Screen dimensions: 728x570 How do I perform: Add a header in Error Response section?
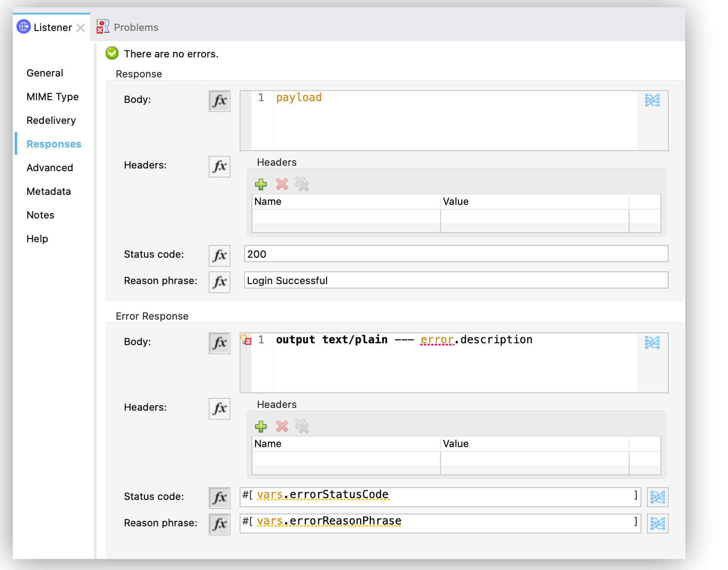261,427
